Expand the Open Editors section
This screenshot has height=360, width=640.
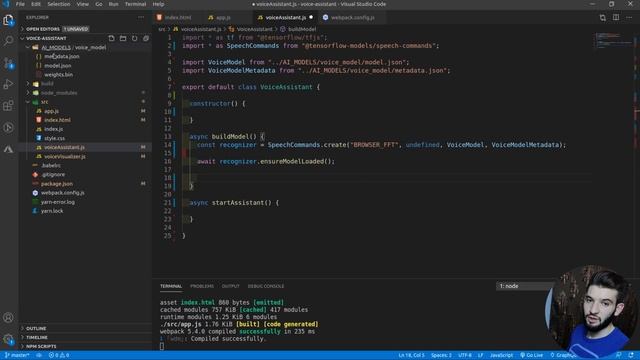pyautogui.click(x=86, y=29)
